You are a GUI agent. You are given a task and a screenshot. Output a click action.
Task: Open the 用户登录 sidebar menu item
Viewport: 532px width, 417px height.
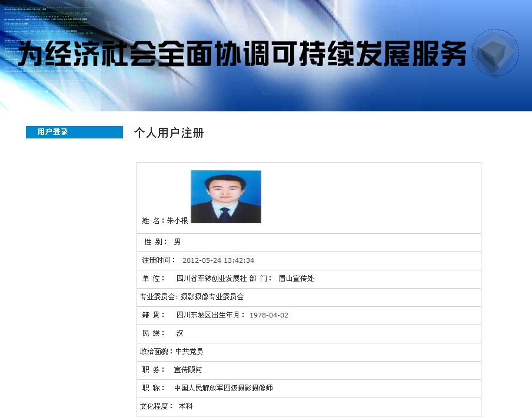coord(53,132)
